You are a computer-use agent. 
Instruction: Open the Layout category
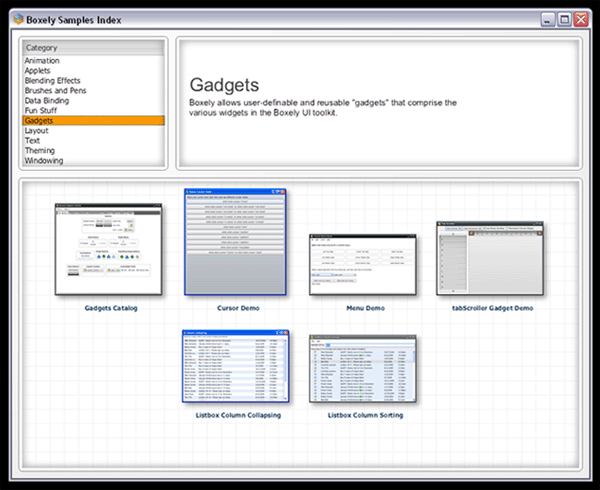[94, 130]
